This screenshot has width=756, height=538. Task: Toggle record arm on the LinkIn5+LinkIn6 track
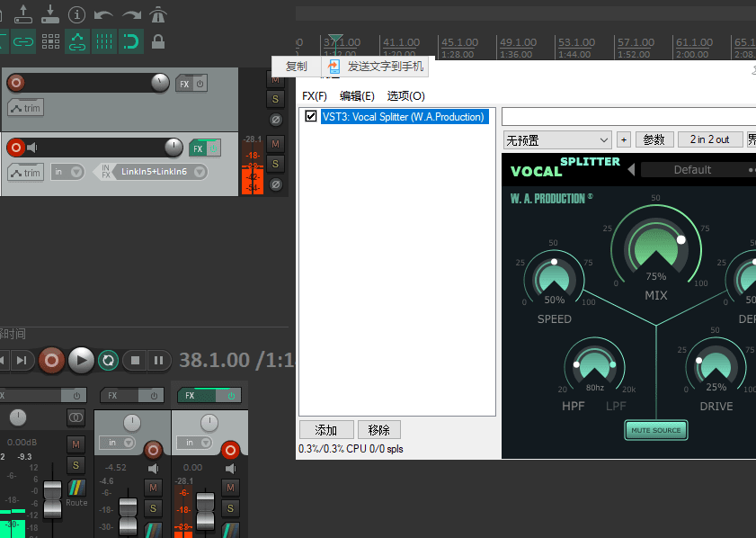[16, 148]
